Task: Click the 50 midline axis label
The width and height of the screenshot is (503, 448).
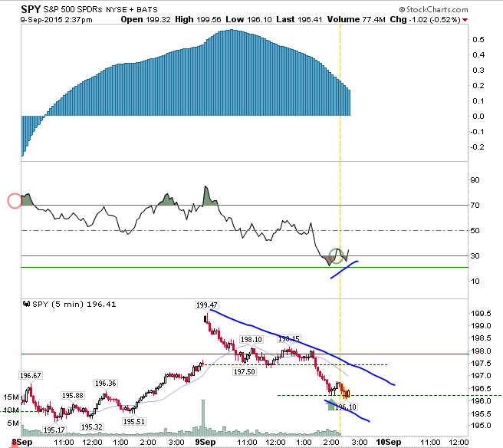Action: [475, 230]
